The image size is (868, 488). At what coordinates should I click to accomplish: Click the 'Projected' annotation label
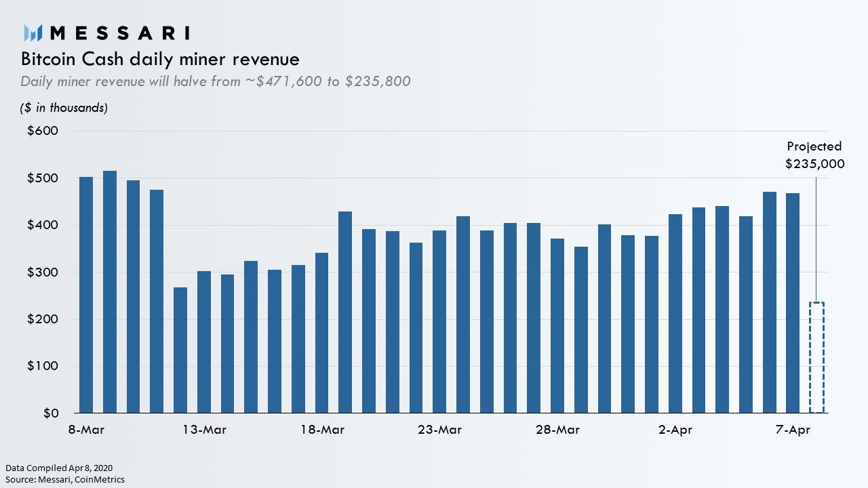point(814,146)
